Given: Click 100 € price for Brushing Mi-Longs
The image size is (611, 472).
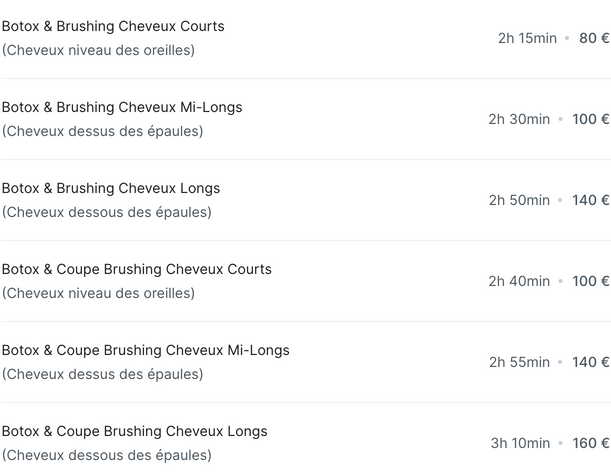Looking at the screenshot, I should coord(590,119).
